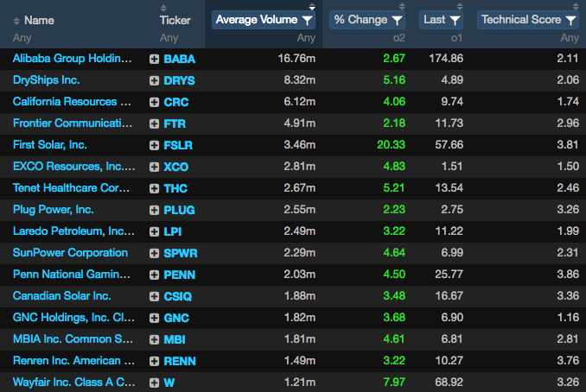Open the Canadian Solar Inc. link

(61, 296)
